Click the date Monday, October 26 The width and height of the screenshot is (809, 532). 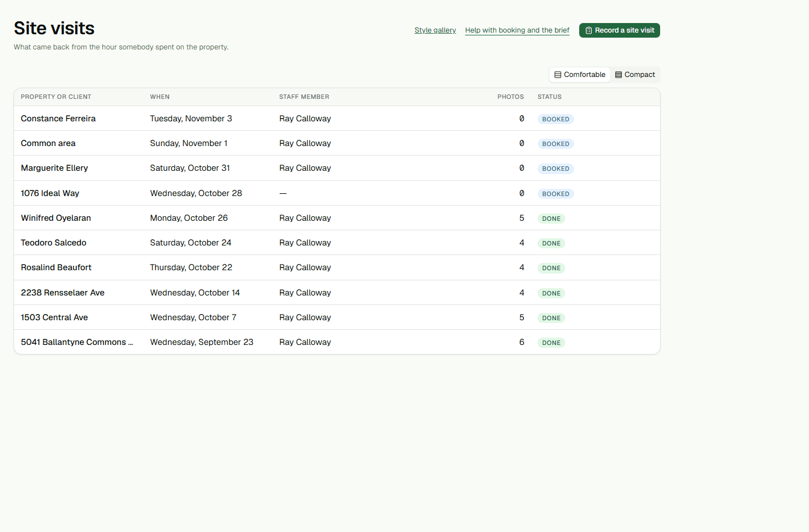pos(189,218)
